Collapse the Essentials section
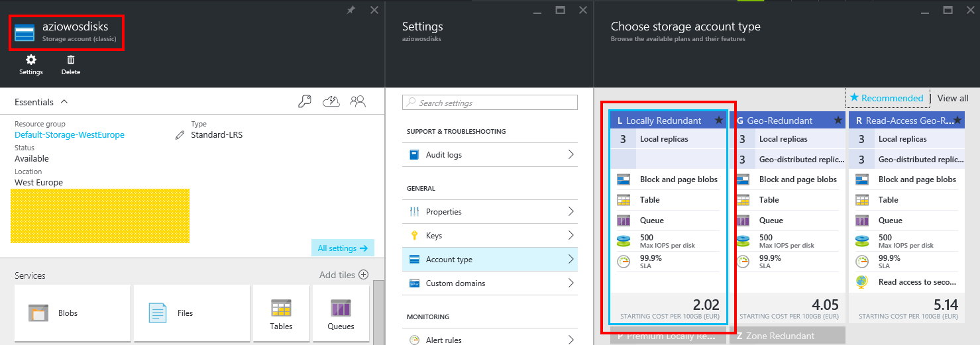Viewport: 980px width, 345px height. click(x=64, y=102)
